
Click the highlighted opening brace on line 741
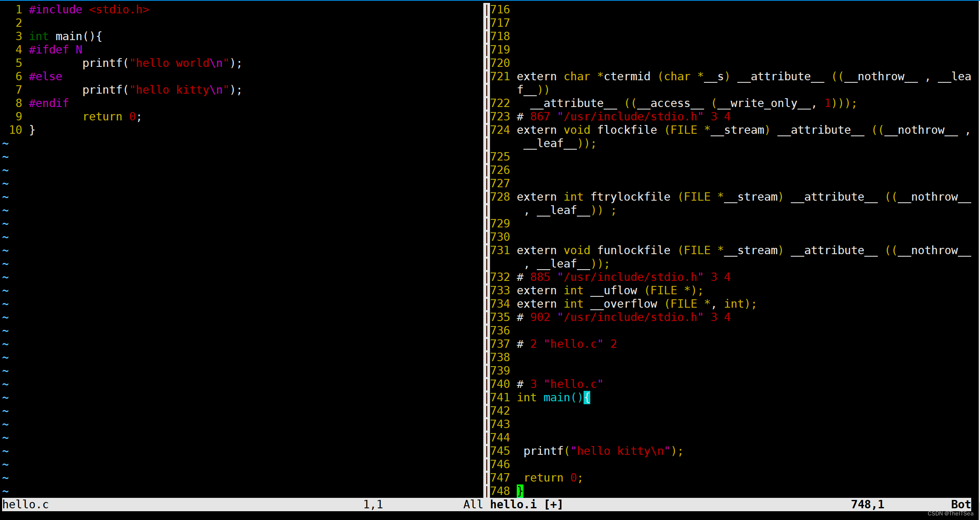587,397
